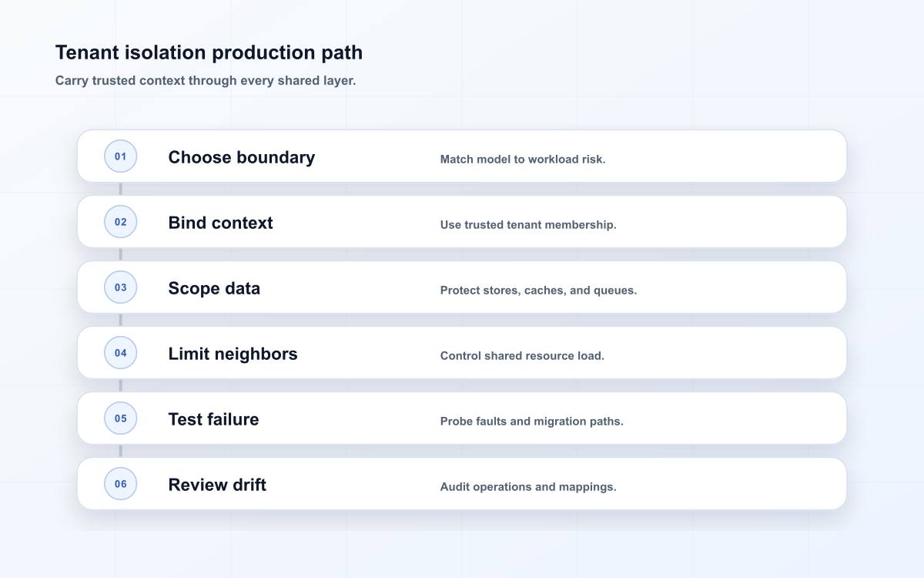Click 'Match model to workload risk' description
924x578 pixels.
tap(523, 160)
